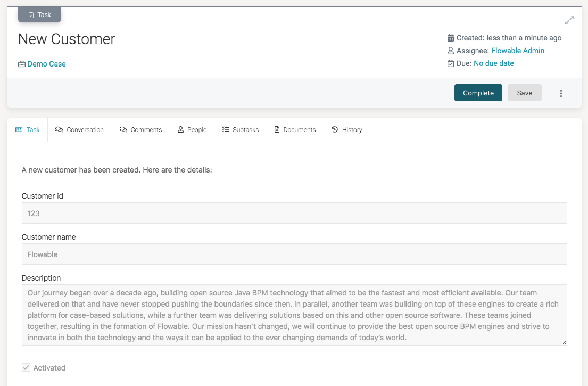Open the Subtasks tab
The width and height of the screenshot is (588, 386).
coord(241,130)
